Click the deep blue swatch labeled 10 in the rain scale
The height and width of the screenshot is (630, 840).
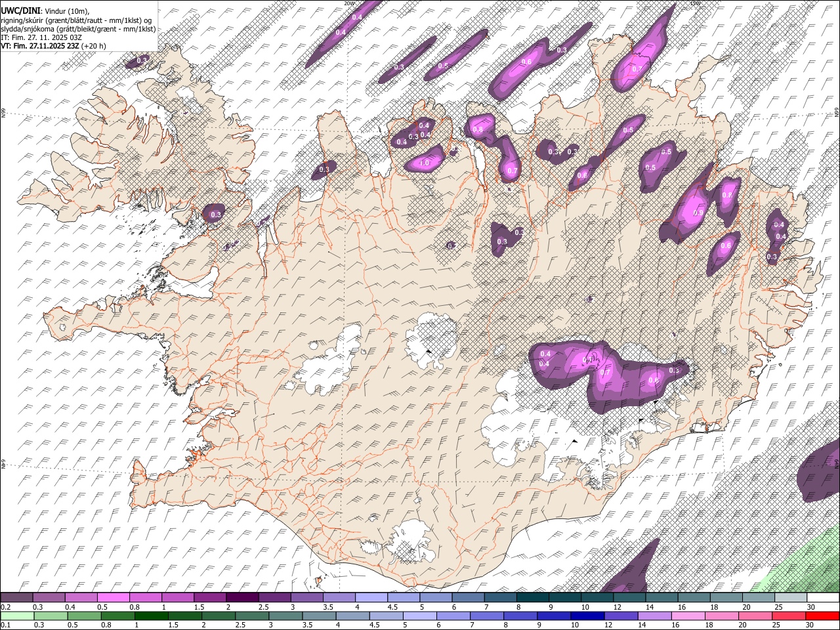tap(587, 616)
